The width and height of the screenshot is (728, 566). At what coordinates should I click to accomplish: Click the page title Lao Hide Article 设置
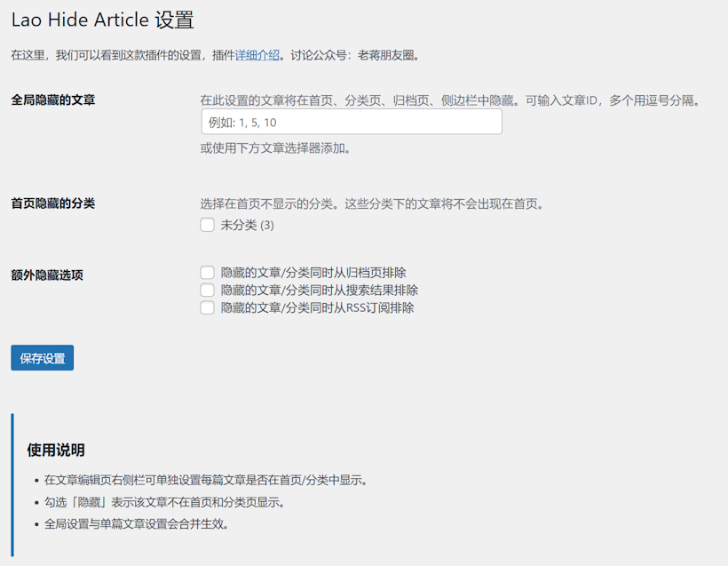pyautogui.click(x=103, y=20)
